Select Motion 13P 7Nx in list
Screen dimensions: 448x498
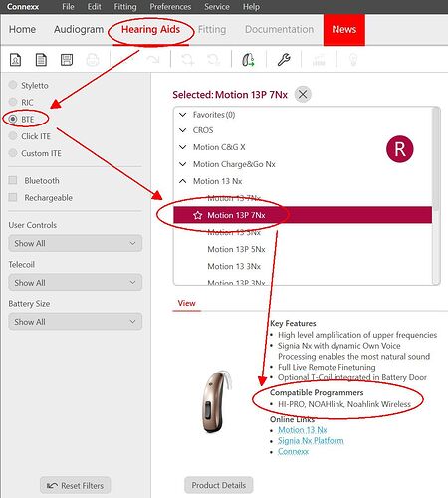tap(303, 215)
